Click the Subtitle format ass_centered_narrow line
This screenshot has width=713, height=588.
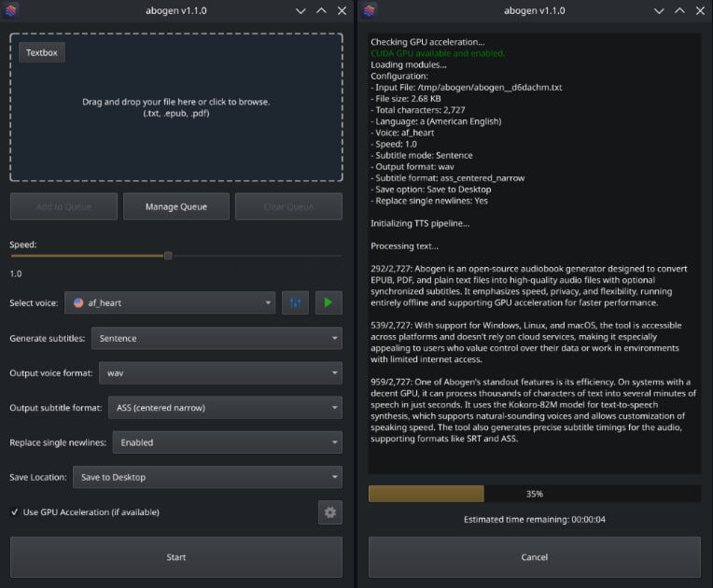[x=448, y=178]
